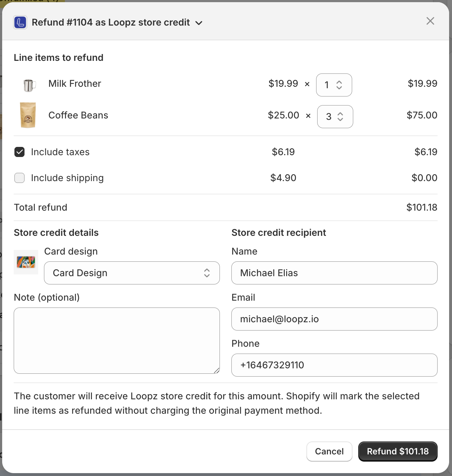This screenshot has height=476, width=452.
Task: Check the Include shipping checkbox
Action: click(x=19, y=178)
